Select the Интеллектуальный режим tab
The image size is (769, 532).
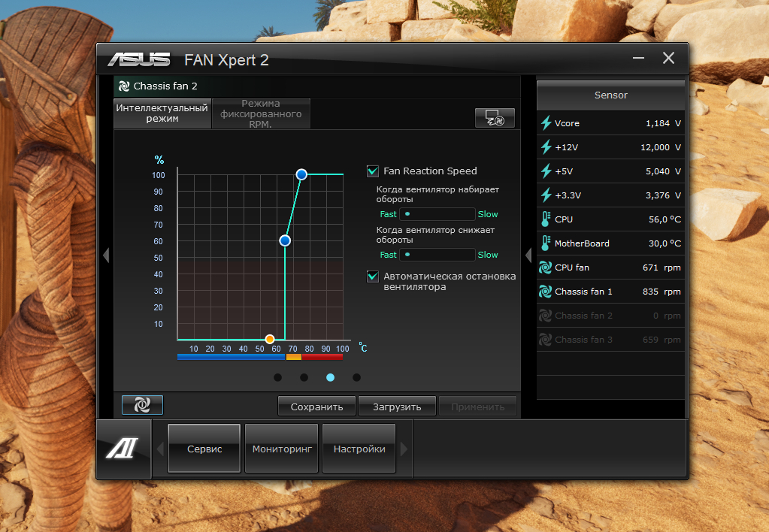click(x=162, y=113)
